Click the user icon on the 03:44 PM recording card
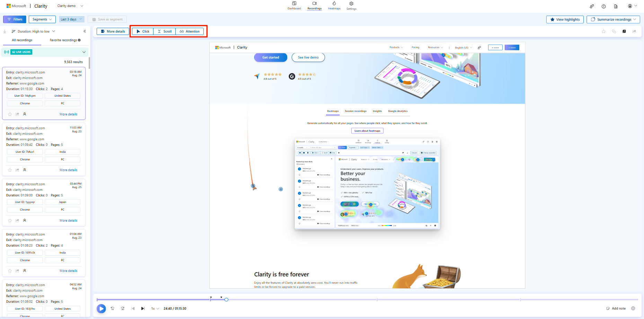The image size is (644, 319). [x=25, y=220]
